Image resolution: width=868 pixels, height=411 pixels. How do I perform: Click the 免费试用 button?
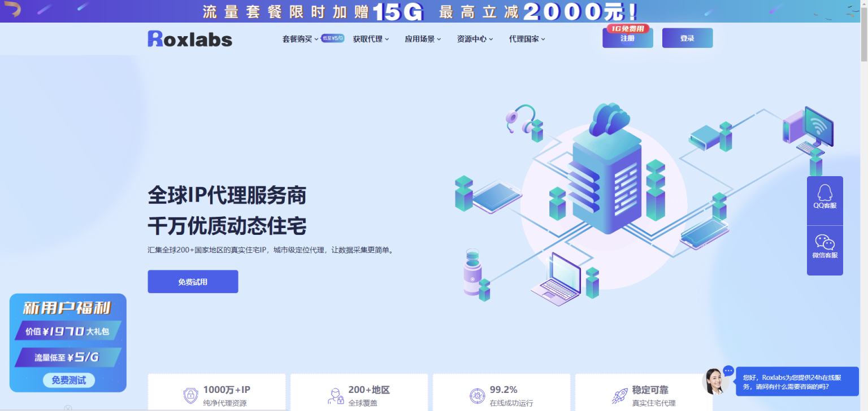point(192,281)
